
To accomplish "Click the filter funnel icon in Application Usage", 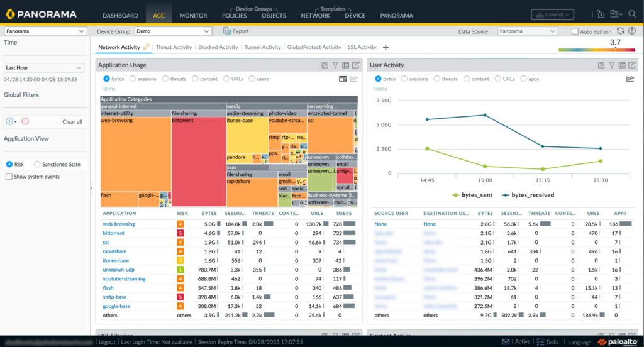I will [335, 65].
